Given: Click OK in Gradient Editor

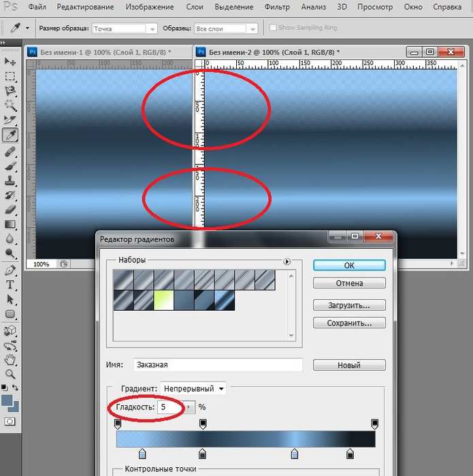Looking at the screenshot, I should 349,265.
